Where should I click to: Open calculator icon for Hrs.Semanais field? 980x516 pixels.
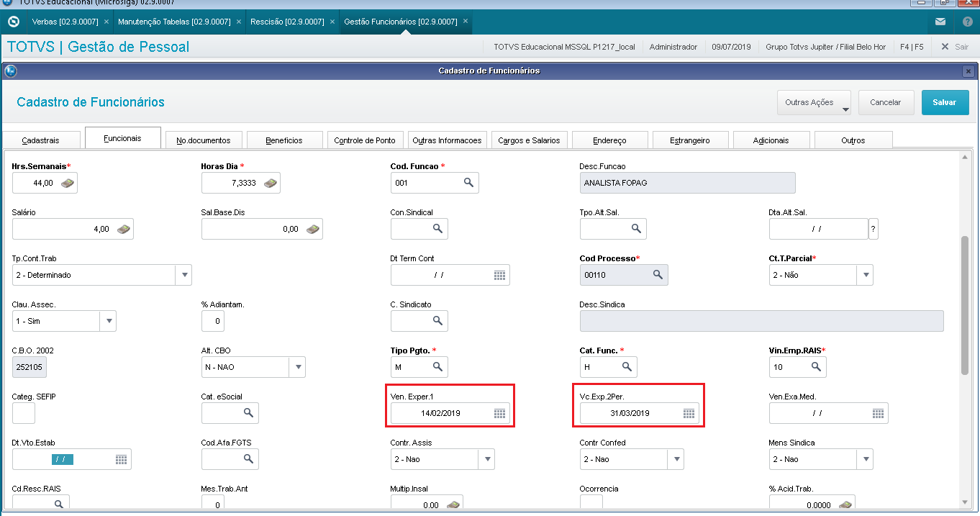coord(67,184)
